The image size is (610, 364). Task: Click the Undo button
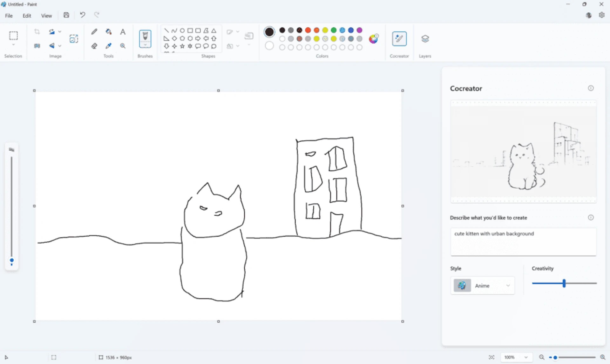point(82,15)
